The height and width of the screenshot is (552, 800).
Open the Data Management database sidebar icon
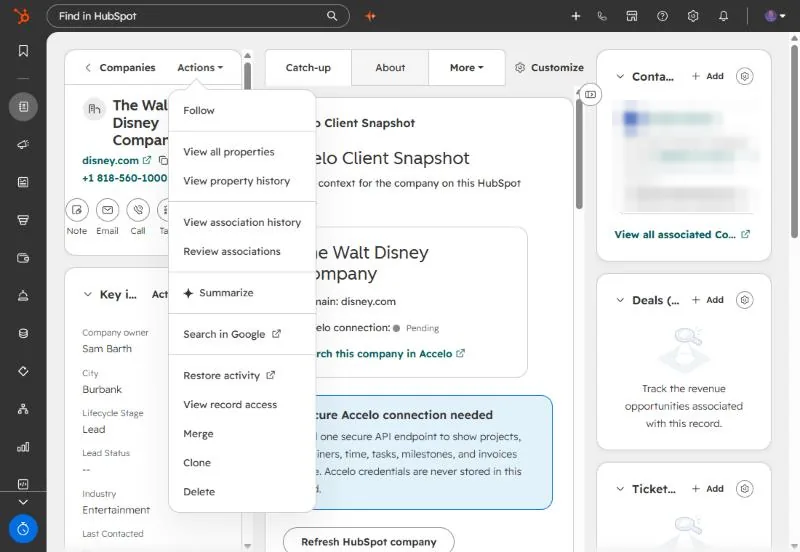(x=23, y=333)
